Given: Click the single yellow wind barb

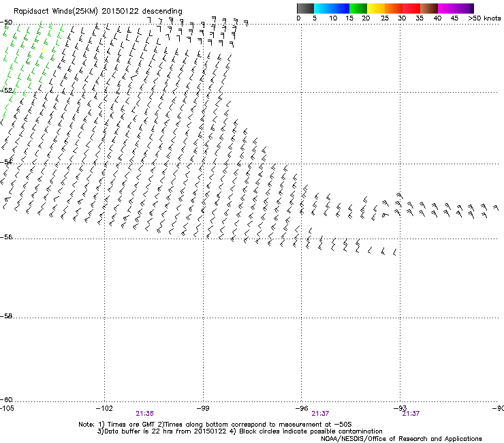Looking at the screenshot, I should tap(44, 50).
